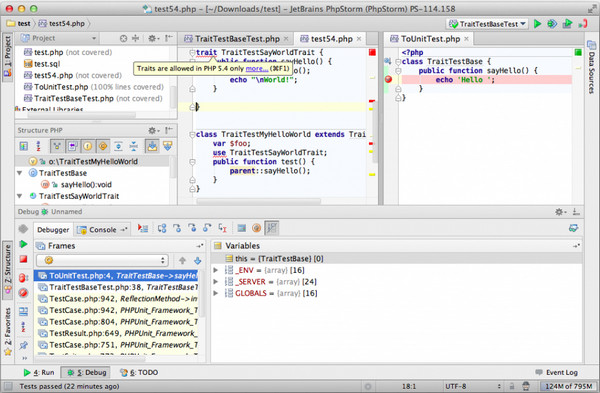Click the Step Out debugger icon

pyautogui.click(x=207, y=228)
